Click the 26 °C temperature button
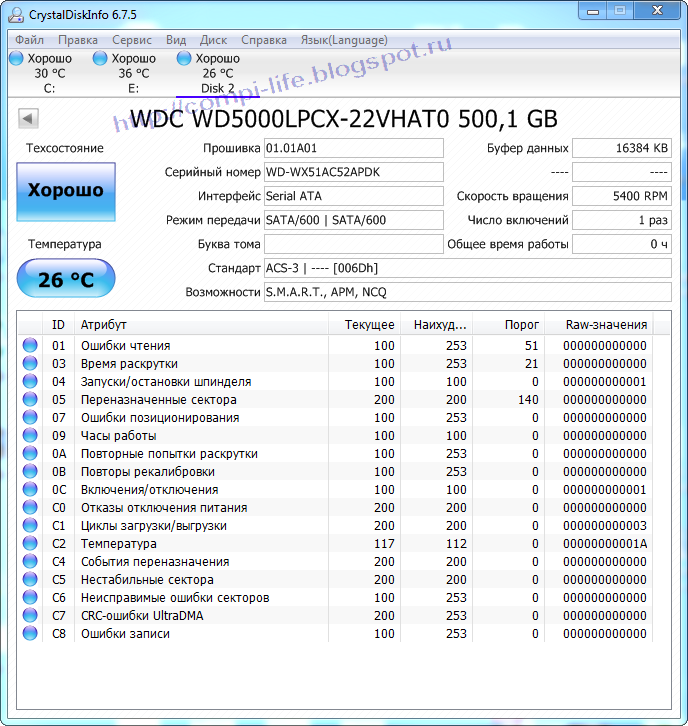The width and height of the screenshot is (688, 726). [x=66, y=278]
